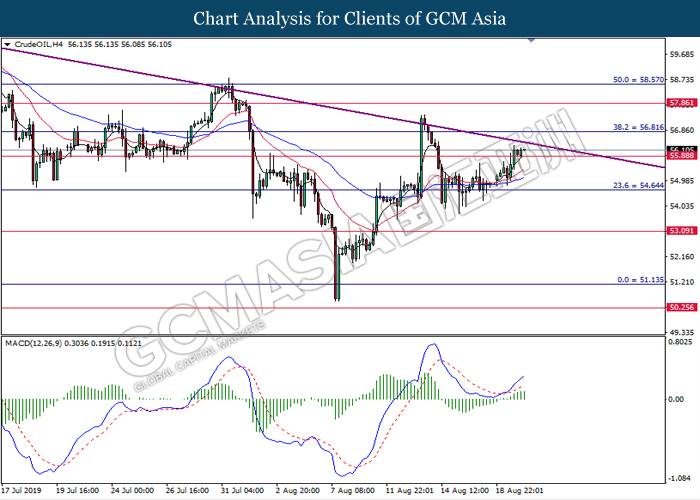Select the 53.091 red price label
Viewport: 700px width, 500px height.
pyautogui.click(x=682, y=231)
